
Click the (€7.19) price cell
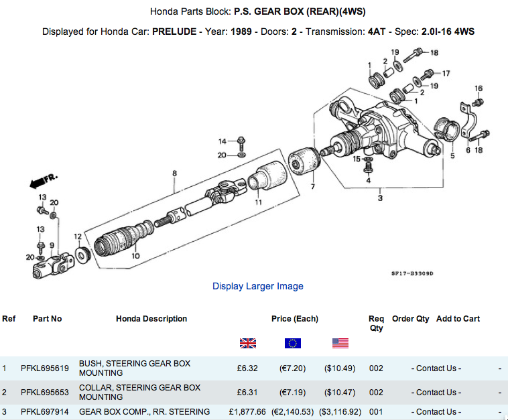293,392
